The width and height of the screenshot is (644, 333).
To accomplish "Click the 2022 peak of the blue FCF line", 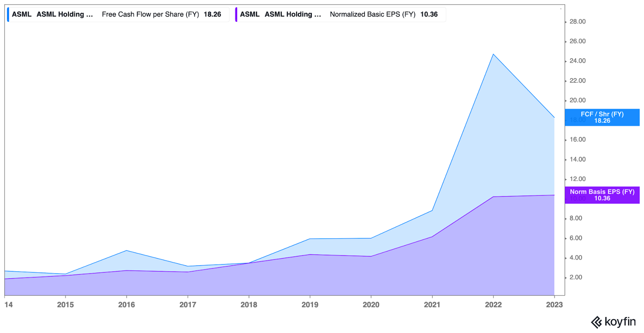I will point(493,54).
